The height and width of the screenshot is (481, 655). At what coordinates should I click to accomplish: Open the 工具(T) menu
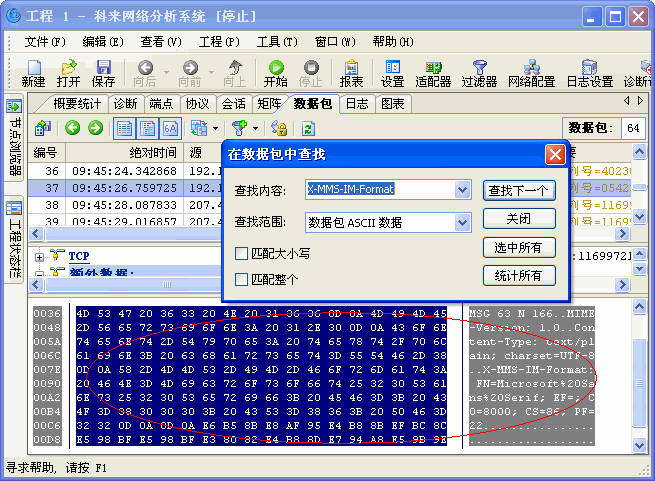[277, 42]
